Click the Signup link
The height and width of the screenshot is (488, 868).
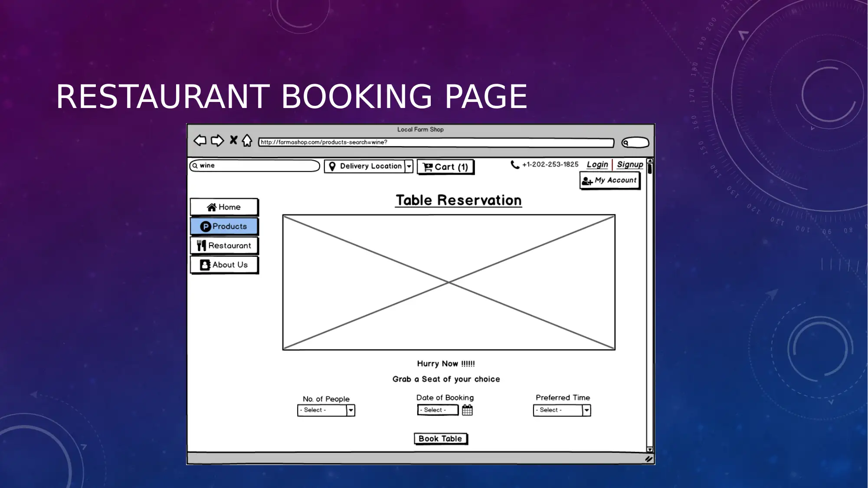(629, 164)
